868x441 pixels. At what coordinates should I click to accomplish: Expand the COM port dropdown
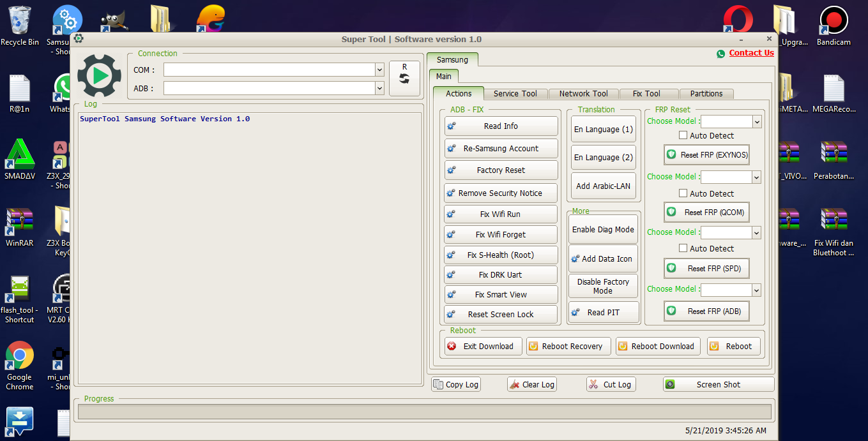pyautogui.click(x=379, y=70)
